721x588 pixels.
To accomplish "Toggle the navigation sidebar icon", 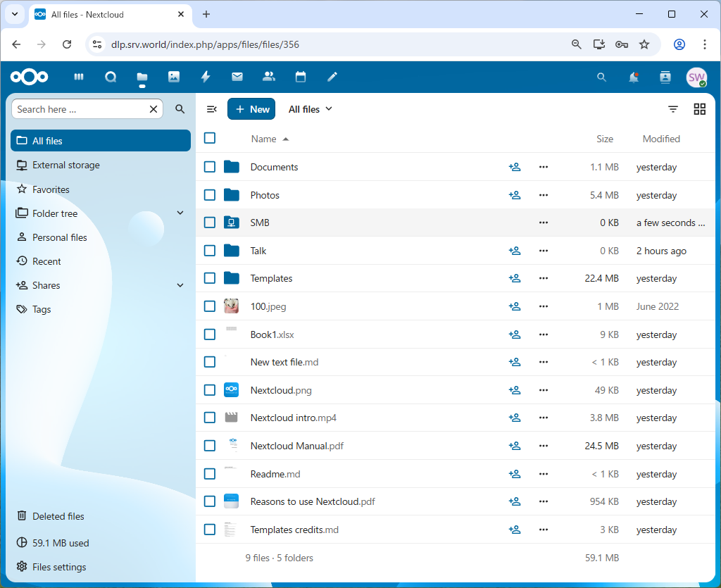I will (x=211, y=109).
